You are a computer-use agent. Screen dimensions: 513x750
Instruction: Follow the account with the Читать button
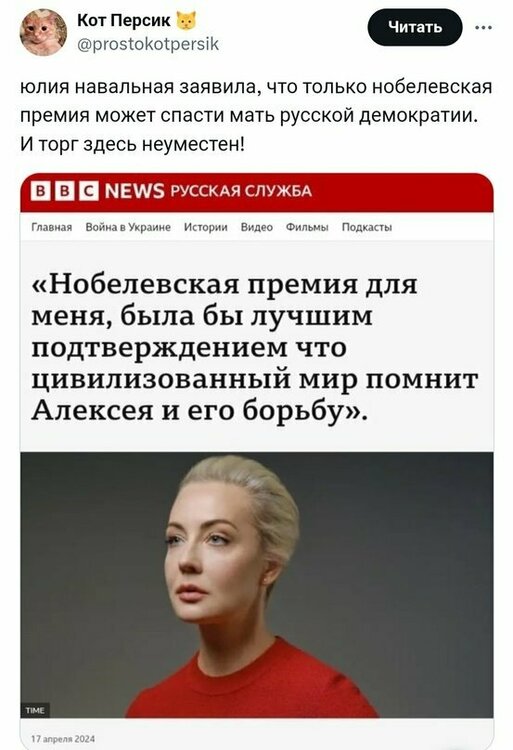point(415,27)
